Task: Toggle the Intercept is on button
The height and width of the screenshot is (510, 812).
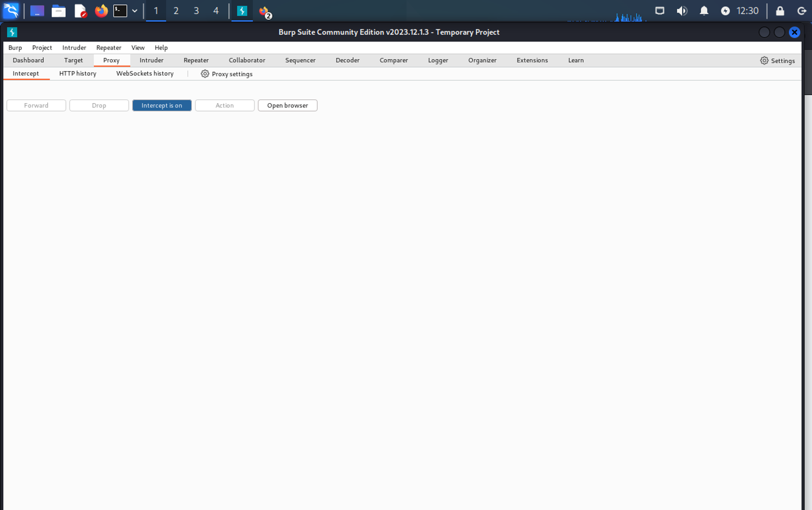Action: (x=162, y=105)
